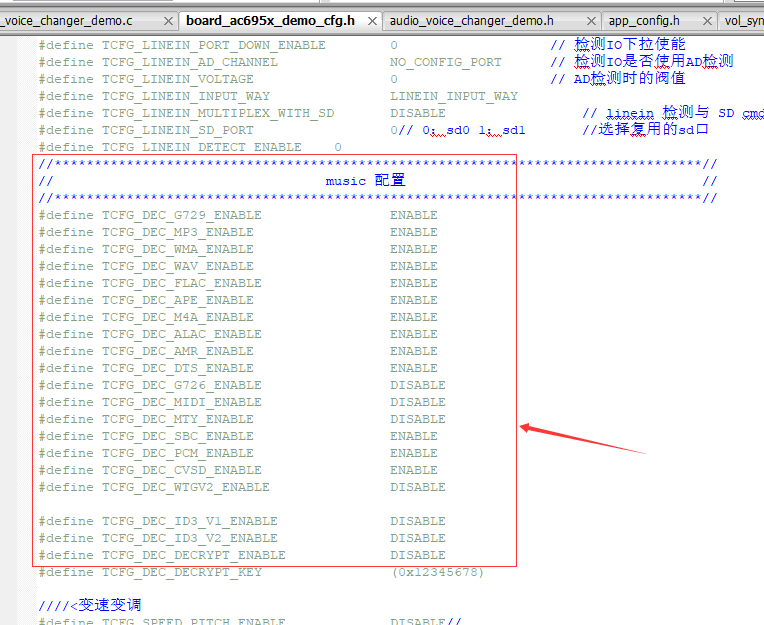Click DISABLE value of TCFG_LINEIN_MULTIPLEX_WITH_SD

[x=418, y=114]
